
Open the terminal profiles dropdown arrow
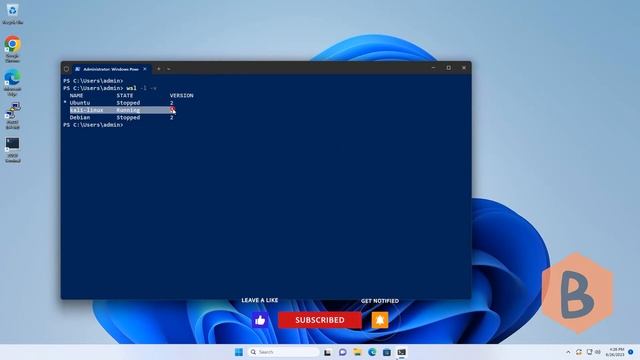click(x=169, y=69)
